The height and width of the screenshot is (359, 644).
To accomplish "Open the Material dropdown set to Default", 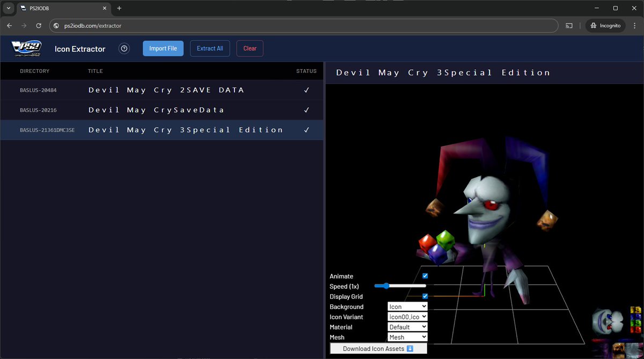I will click(407, 327).
